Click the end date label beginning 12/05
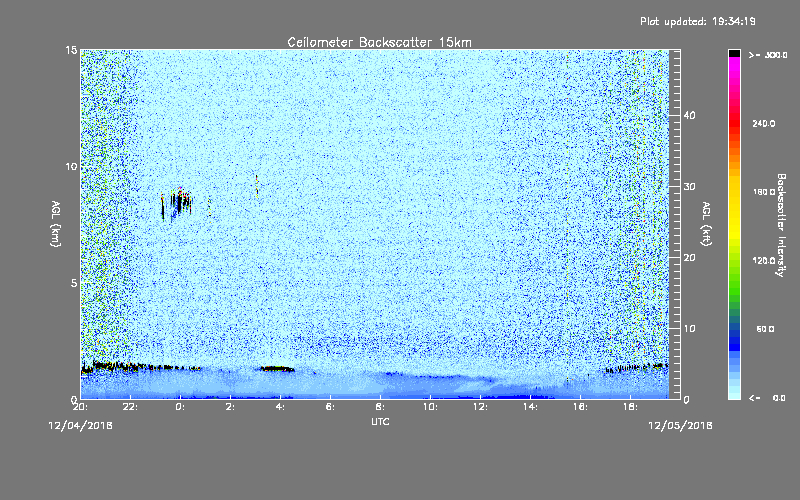 (680, 425)
